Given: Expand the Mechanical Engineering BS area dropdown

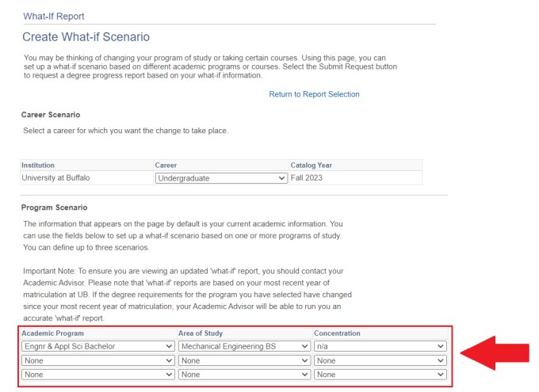Looking at the screenshot, I should (244, 346).
